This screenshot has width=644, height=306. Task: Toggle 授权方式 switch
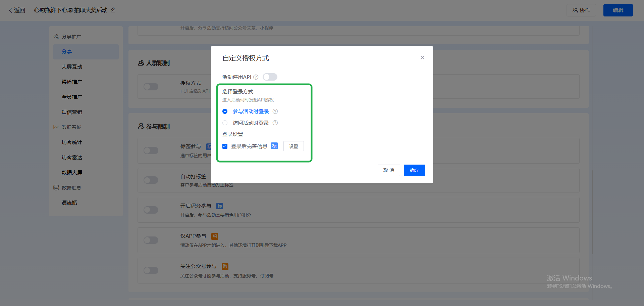pos(151,87)
